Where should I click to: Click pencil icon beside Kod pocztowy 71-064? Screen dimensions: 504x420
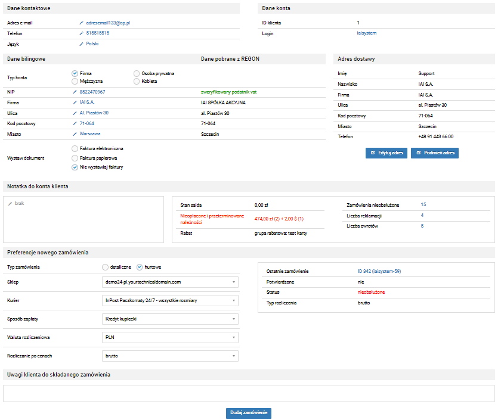75,123
